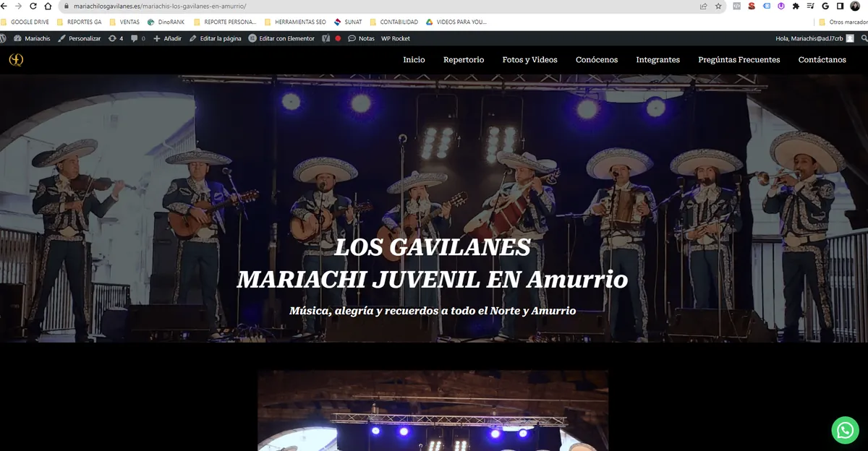868x451 pixels.
Task: Open the Añadir new content menu
Action: coord(168,38)
